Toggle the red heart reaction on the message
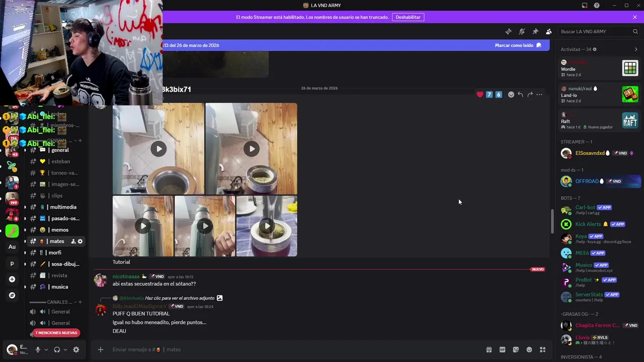Screen dimensions: 644x362 point(480,95)
